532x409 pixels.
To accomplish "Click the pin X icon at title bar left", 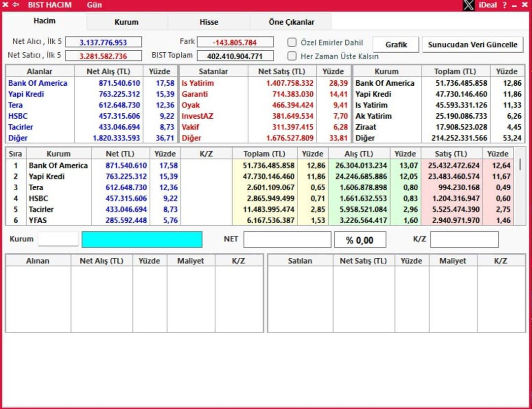I will [x=5, y=5].
